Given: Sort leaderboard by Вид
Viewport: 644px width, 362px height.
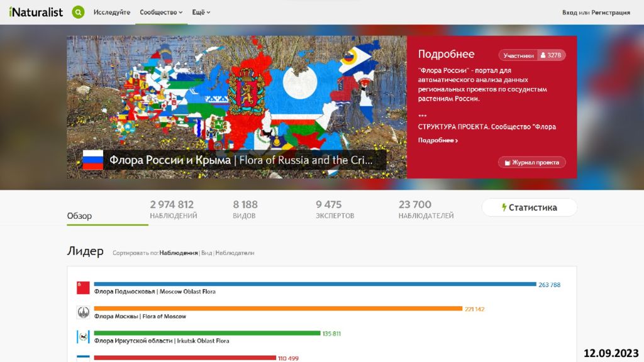Looking at the screenshot, I should tap(206, 253).
